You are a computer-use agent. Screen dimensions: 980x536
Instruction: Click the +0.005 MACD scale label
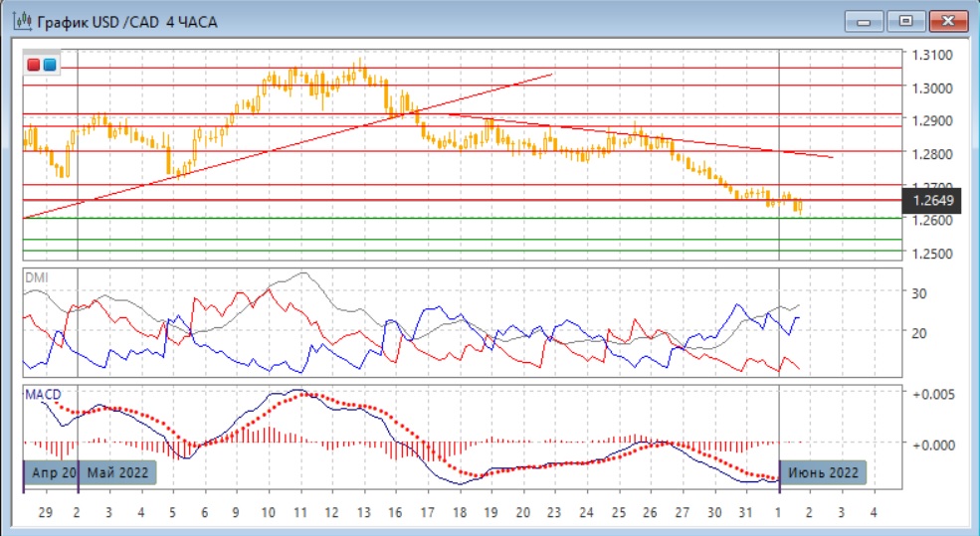point(933,393)
